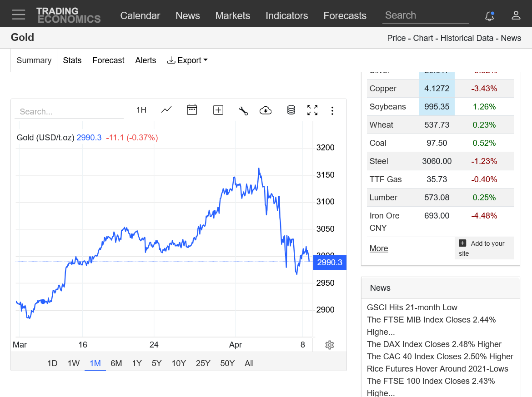
Task: Select the 1Y time range
Action: point(137,363)
